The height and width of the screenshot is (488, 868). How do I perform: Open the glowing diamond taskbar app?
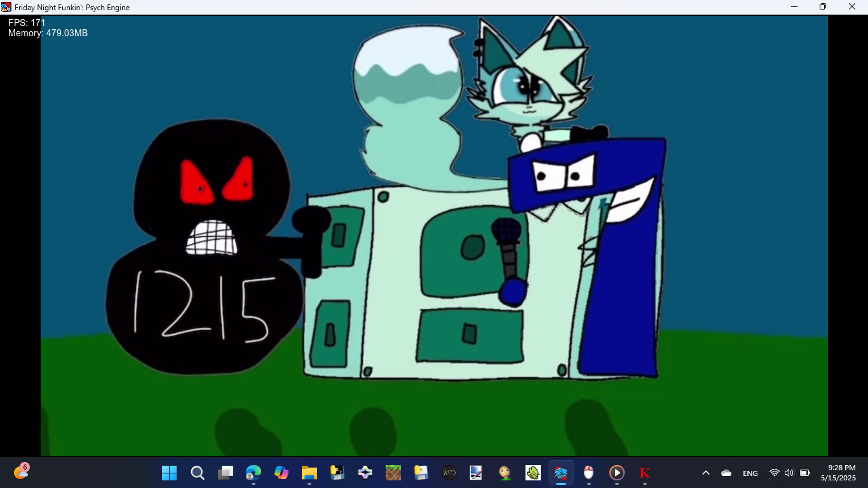(365, 473)
